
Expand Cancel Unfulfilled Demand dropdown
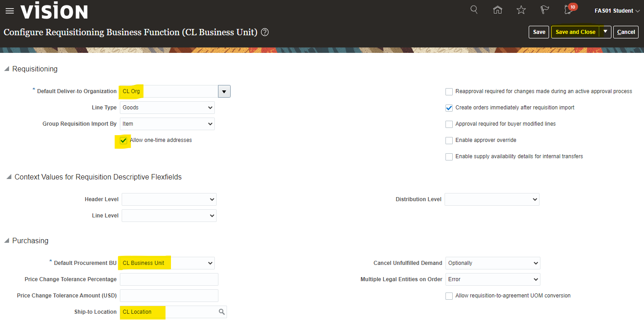[x=492, y=263]
